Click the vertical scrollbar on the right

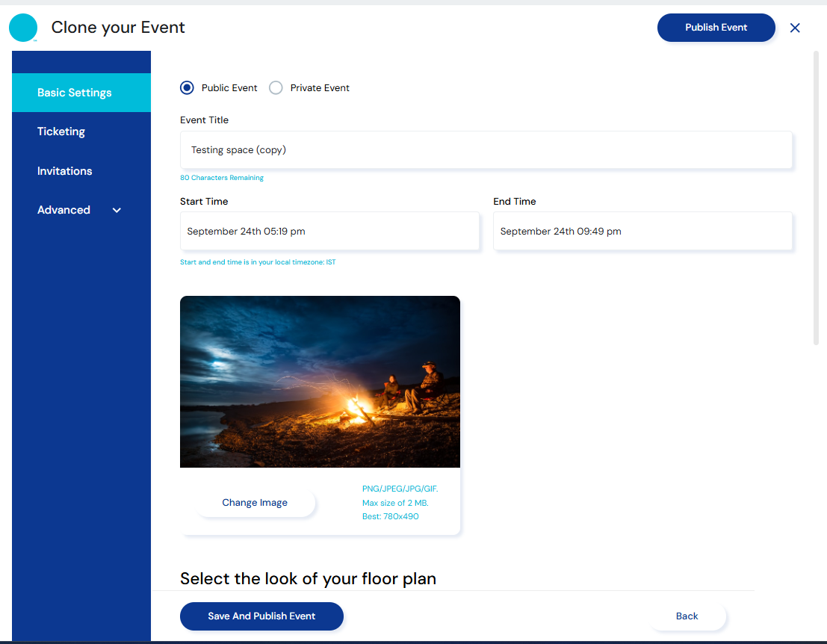click(816, 198)
